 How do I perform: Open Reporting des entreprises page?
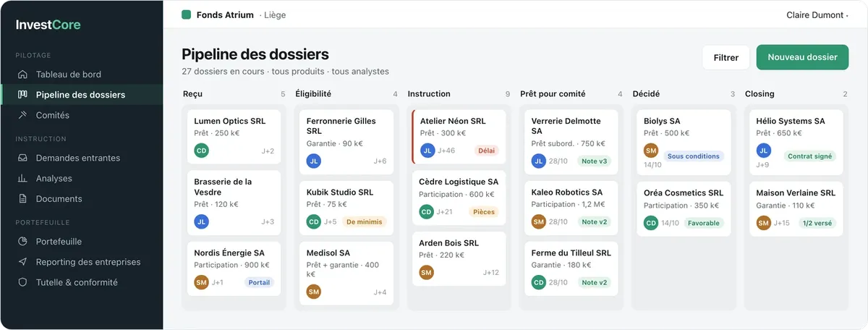pyautogui.click(x=81, y=262)
